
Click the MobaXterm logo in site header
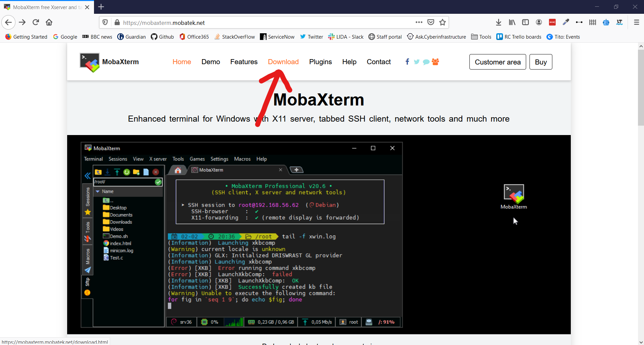[90, 62]
